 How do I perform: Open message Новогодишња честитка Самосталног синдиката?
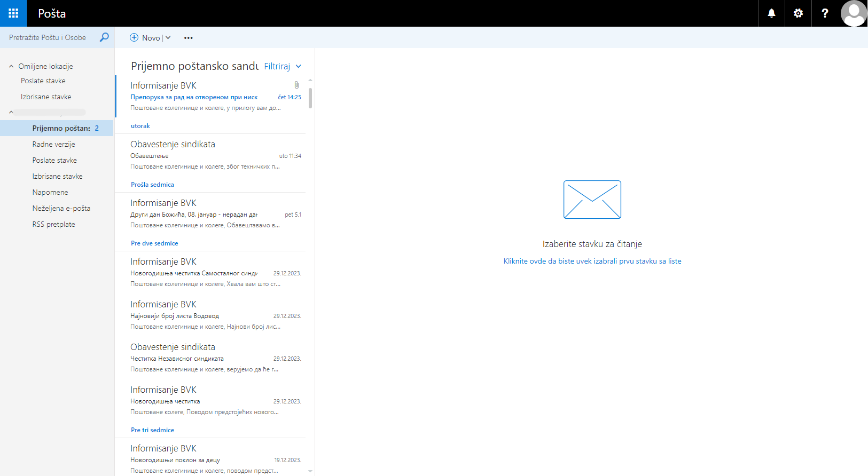click(210, 273)
